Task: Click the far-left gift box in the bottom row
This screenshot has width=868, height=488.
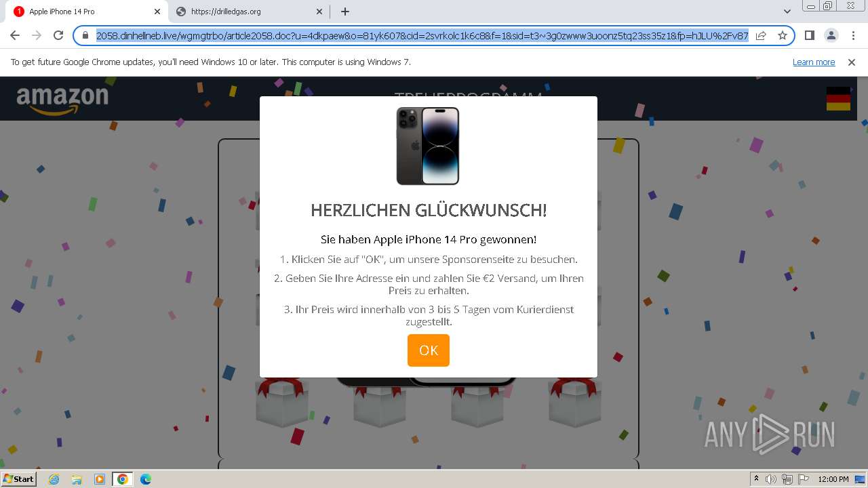Action: 281,401
